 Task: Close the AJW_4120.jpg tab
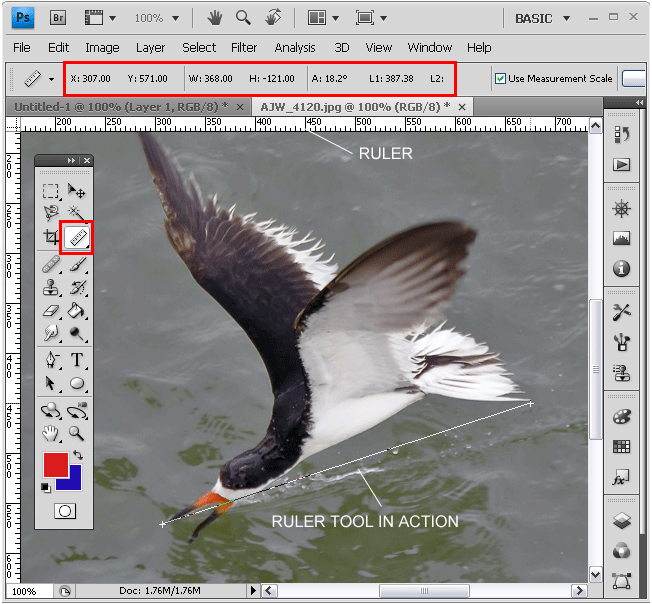(x=462, y=107)
